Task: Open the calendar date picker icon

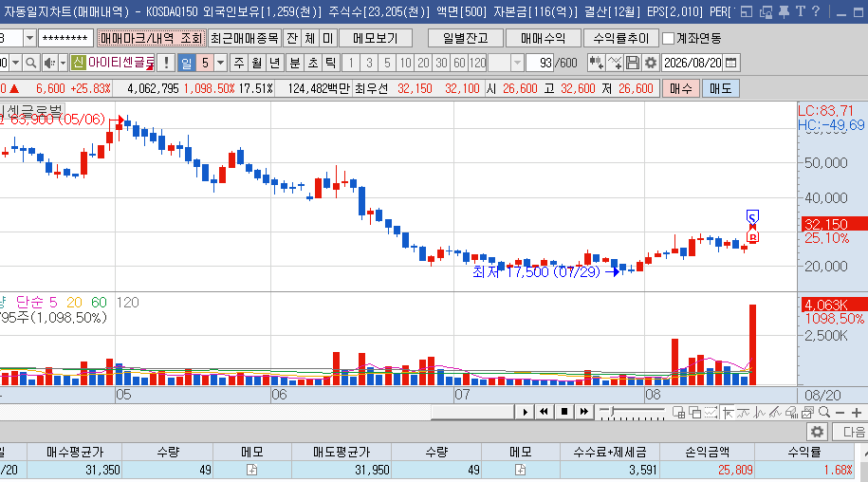Action: 730,63
